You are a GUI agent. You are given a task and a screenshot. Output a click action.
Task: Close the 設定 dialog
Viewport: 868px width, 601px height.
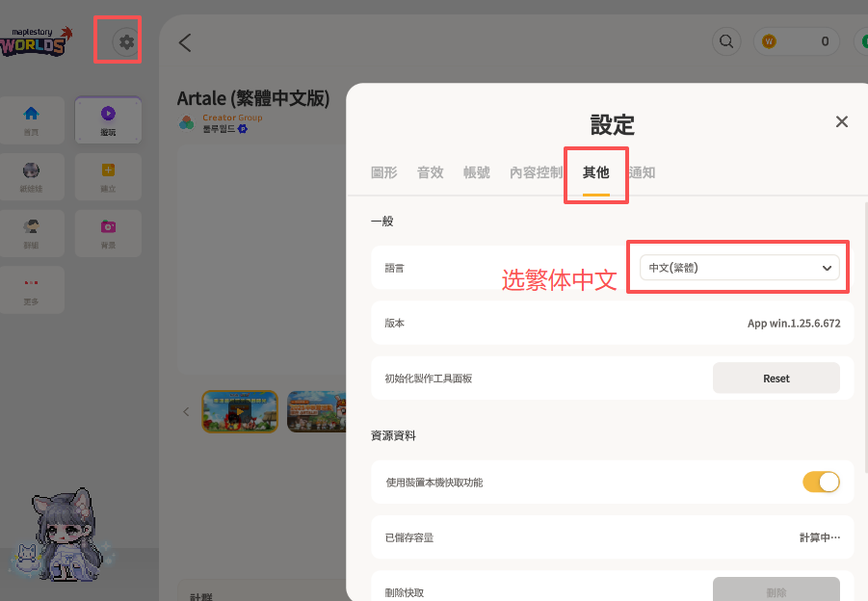pos(841,121)
